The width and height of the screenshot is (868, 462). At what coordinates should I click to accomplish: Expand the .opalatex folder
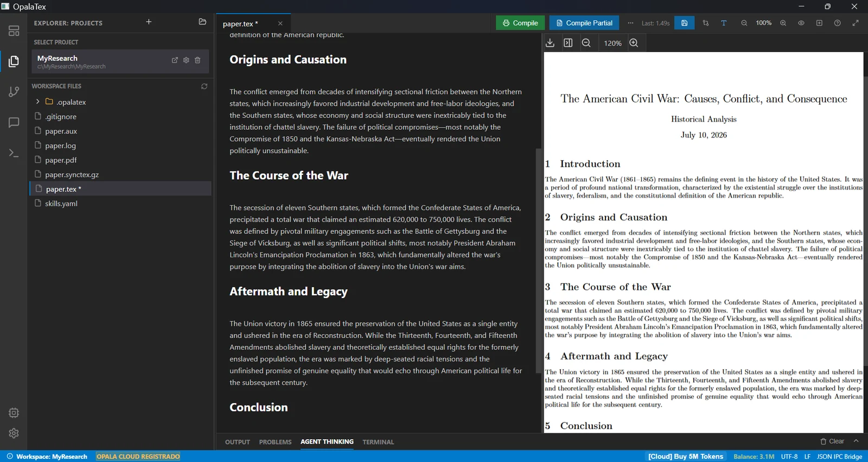(x=37, y=102)
